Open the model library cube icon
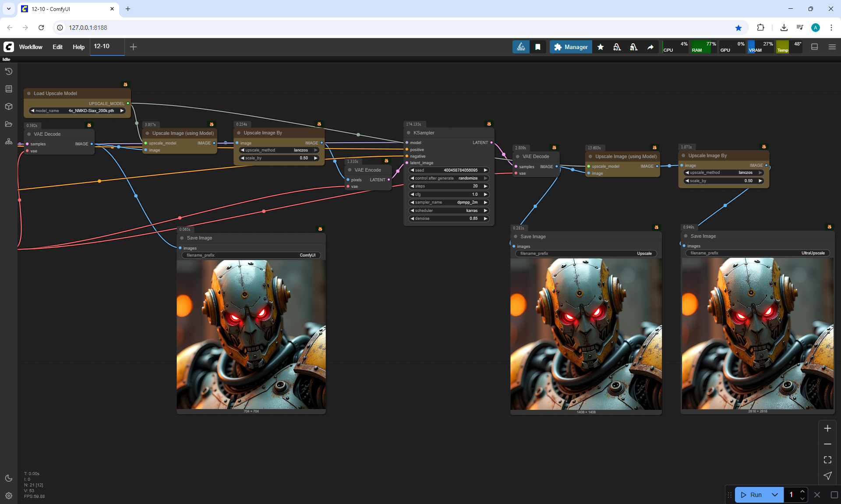841x504 pixels. [x=8, y=106]
